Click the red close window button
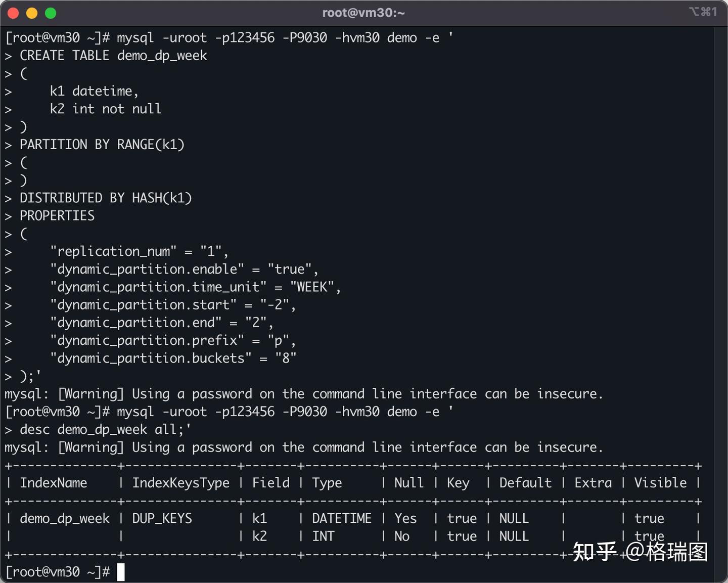 pos(14,13)
